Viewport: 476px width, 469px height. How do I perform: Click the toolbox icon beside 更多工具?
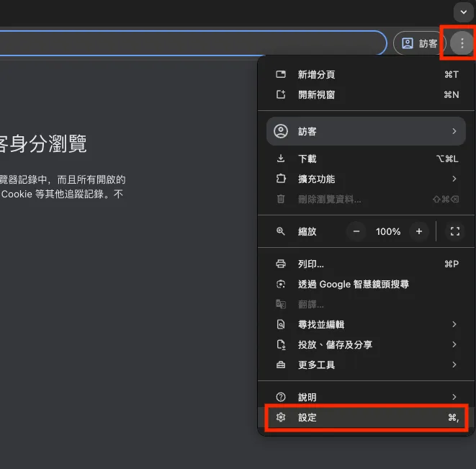pos(281,365)
